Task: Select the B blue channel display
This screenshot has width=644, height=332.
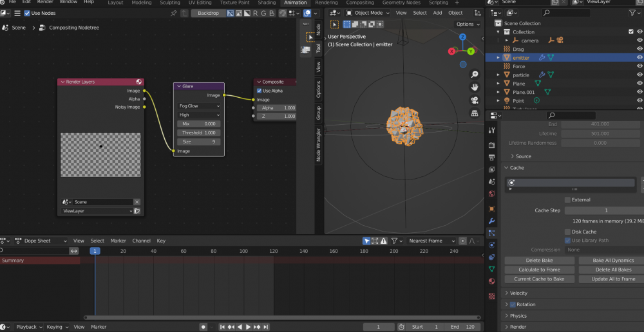Action: (271, 13)
